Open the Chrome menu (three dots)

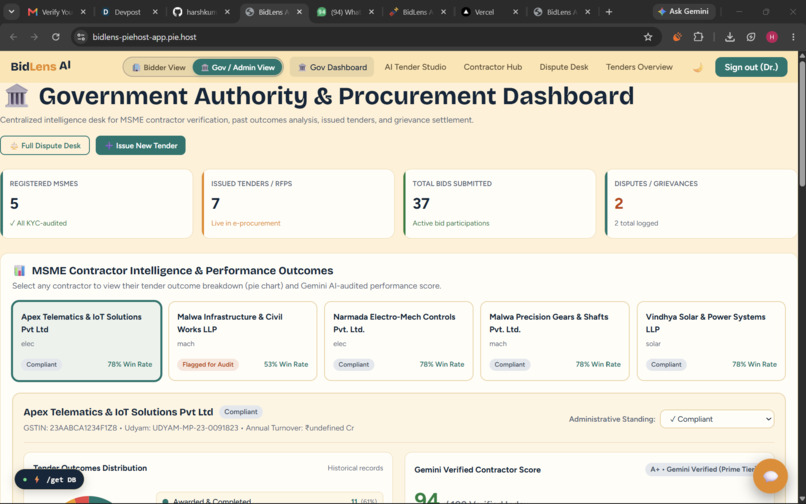click(x=794, y=37)
